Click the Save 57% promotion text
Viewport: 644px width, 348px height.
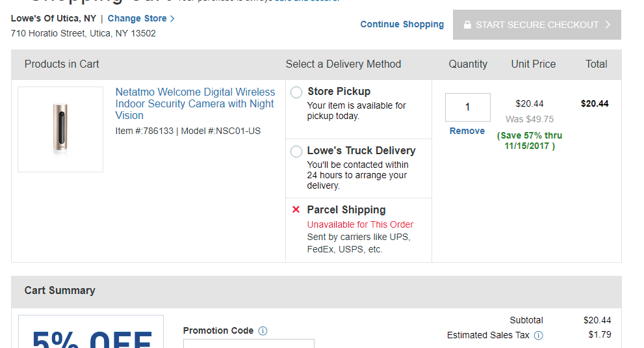[x=530, y=141]
